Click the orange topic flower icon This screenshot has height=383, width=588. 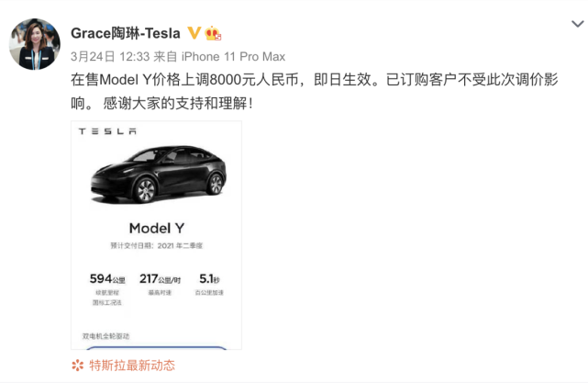pyautogui.click(x=78, y=366)
